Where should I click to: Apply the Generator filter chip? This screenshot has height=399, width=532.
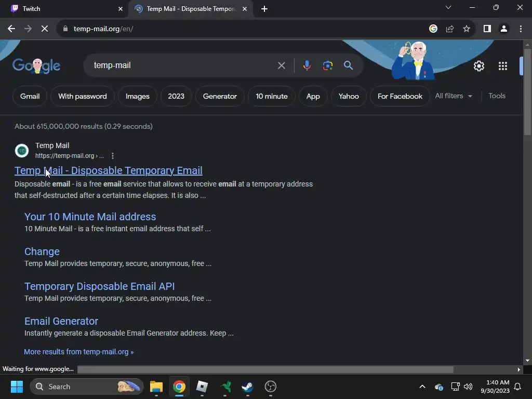pyautogui.click(x=220, y=96)
